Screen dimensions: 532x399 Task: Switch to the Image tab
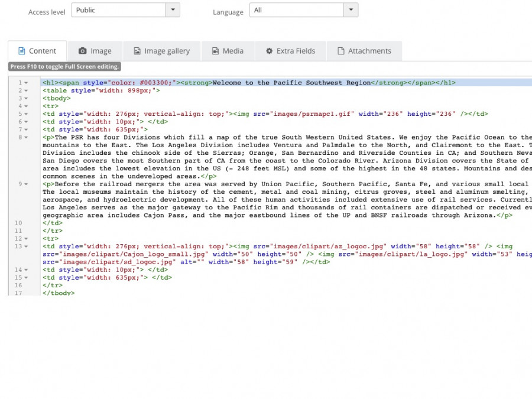click(x=95, y=51)
